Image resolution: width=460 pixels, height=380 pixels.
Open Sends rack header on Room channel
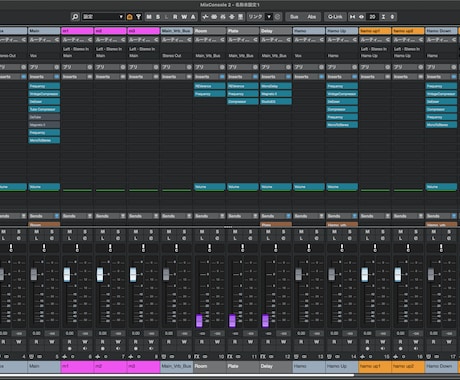[210, 216]
